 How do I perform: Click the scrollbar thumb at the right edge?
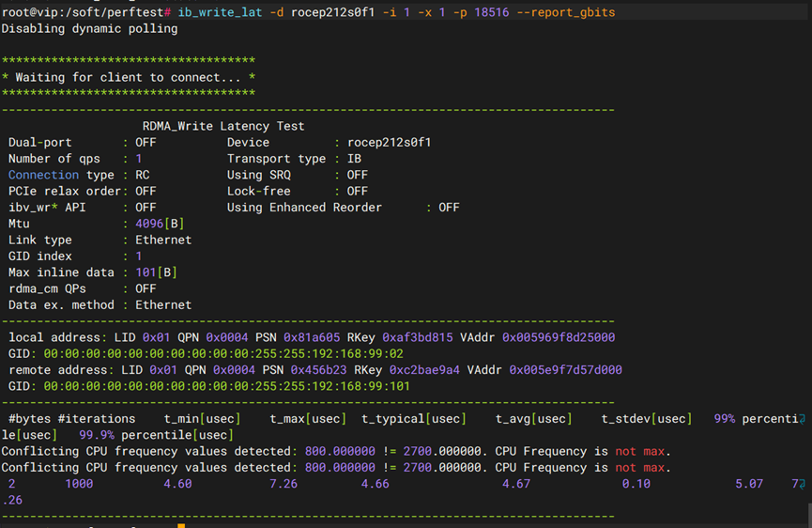(x=808, y=515)
